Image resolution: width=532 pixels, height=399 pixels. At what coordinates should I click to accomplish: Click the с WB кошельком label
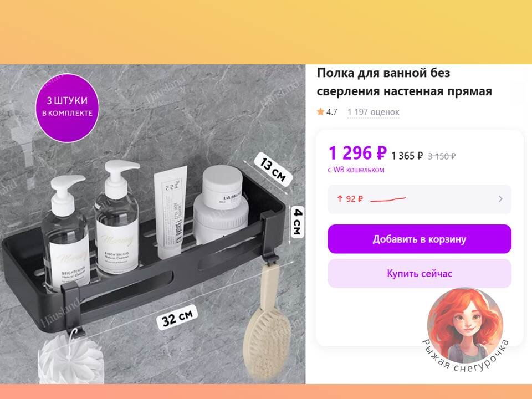click(x=356, y=170)
